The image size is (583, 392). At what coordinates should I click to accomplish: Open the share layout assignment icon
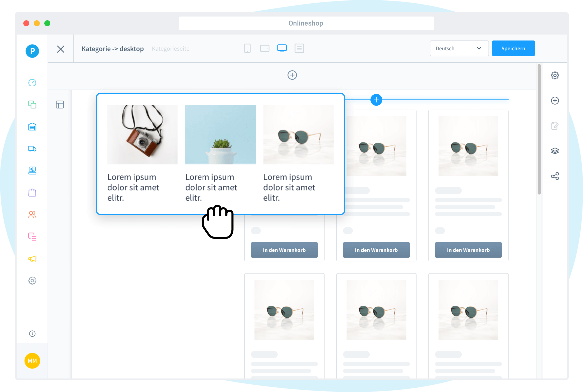click(555, 176)
